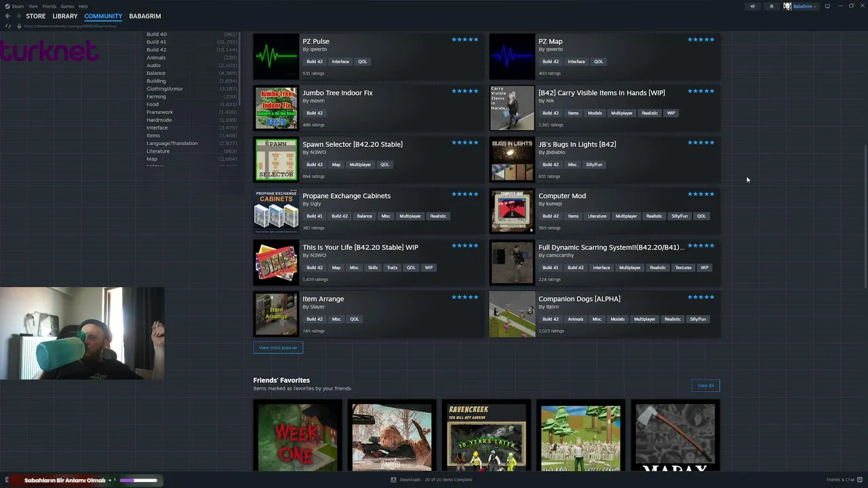Open the View menu
This screenshot has width=868, height=488.
pos(33,6)
